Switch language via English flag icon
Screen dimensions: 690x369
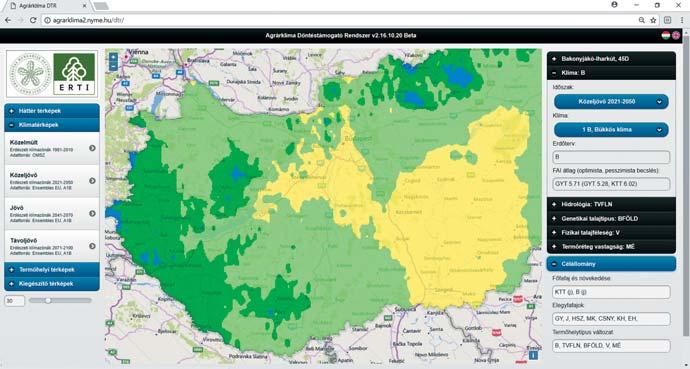[x=676, y=36]
